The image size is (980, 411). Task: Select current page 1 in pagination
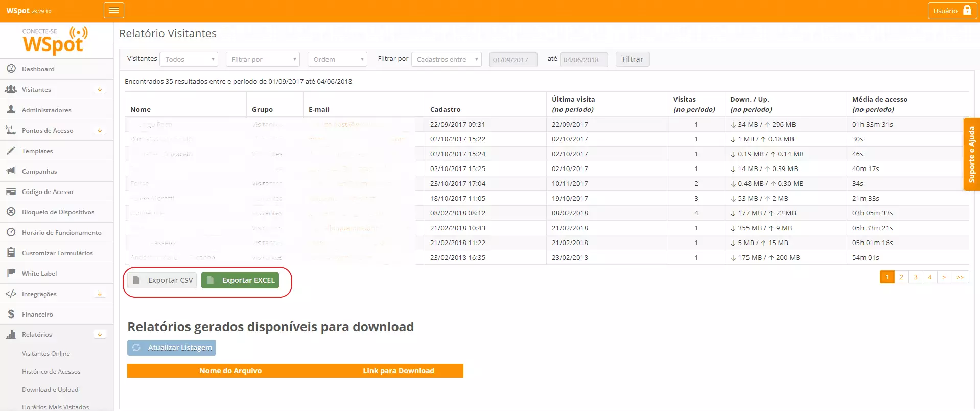coord(887,277)
